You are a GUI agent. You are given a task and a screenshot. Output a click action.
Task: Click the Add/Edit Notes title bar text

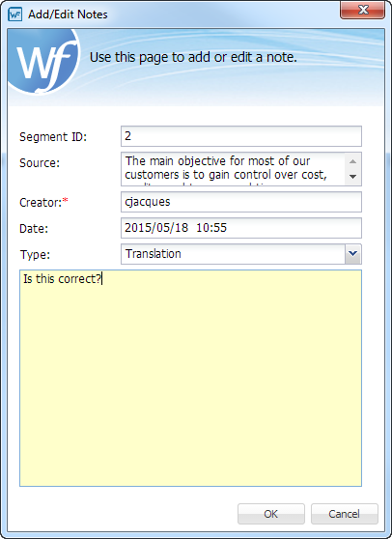coord(68,14)
